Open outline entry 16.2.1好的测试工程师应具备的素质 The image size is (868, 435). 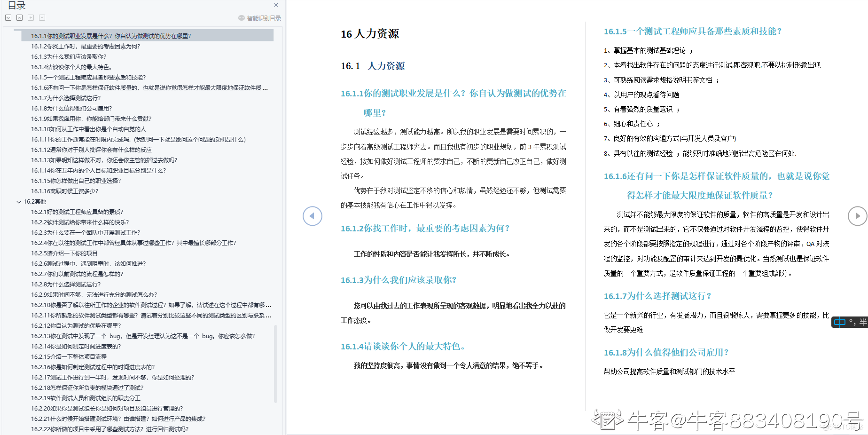77,212
